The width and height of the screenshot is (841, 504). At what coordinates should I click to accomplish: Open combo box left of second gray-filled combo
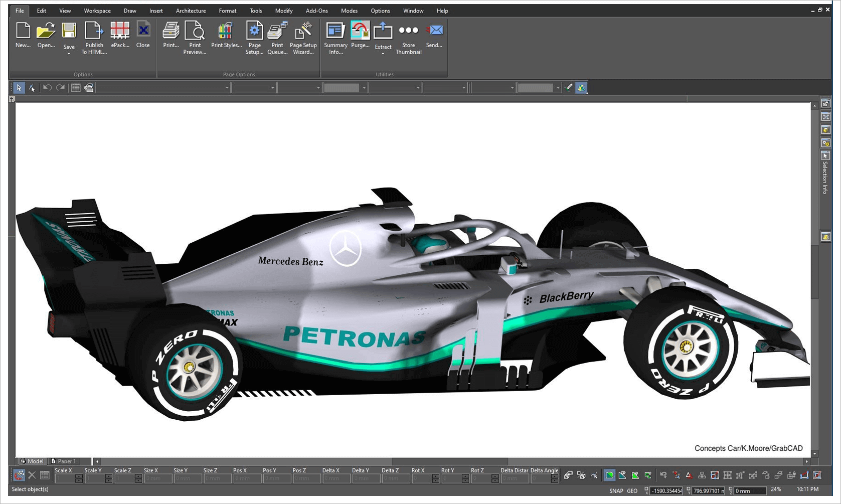[493, 88]
